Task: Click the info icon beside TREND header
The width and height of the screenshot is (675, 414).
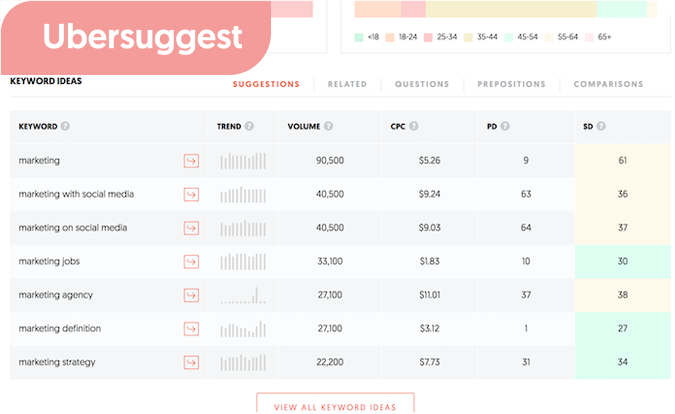Action: click(249, 127)
